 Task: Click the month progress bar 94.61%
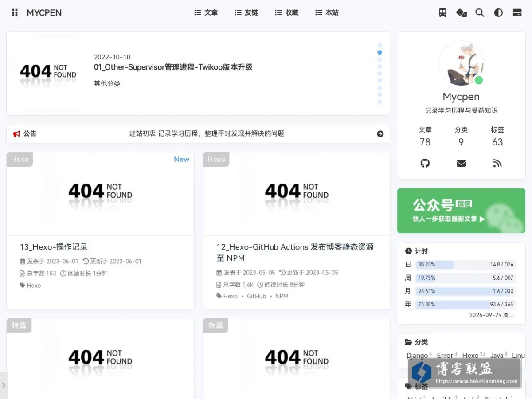465,291
